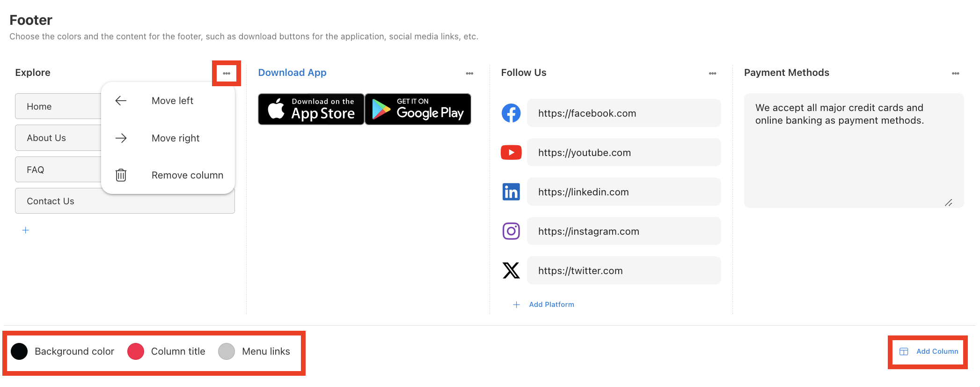Click the Follow Us column title
This screenshot has height=387, width=980.
tap(524, 73)
